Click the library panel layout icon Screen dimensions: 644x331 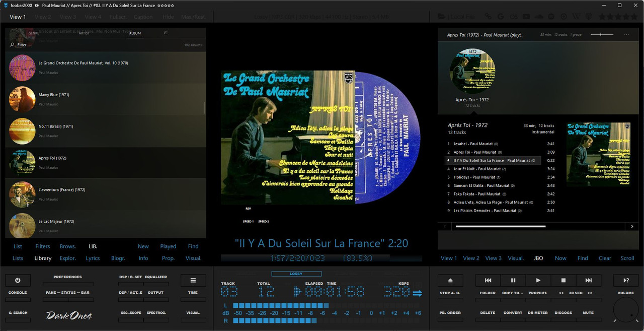(166, 33)
